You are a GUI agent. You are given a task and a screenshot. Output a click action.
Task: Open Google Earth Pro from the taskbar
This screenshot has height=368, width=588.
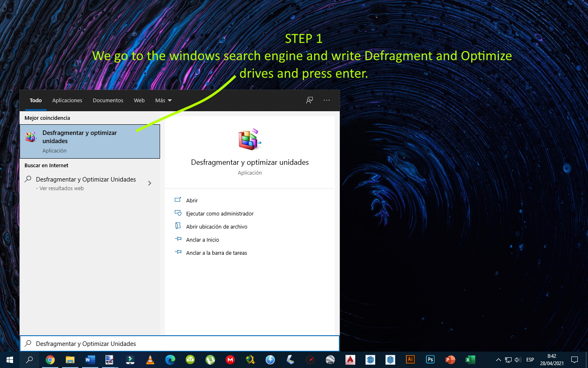point(330,360)
